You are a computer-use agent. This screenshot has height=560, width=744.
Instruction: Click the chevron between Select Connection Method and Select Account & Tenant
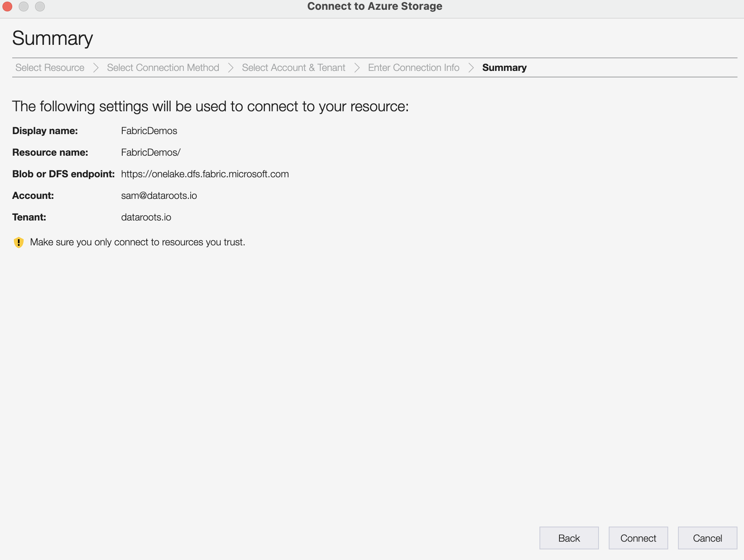[x=231, y=68]
